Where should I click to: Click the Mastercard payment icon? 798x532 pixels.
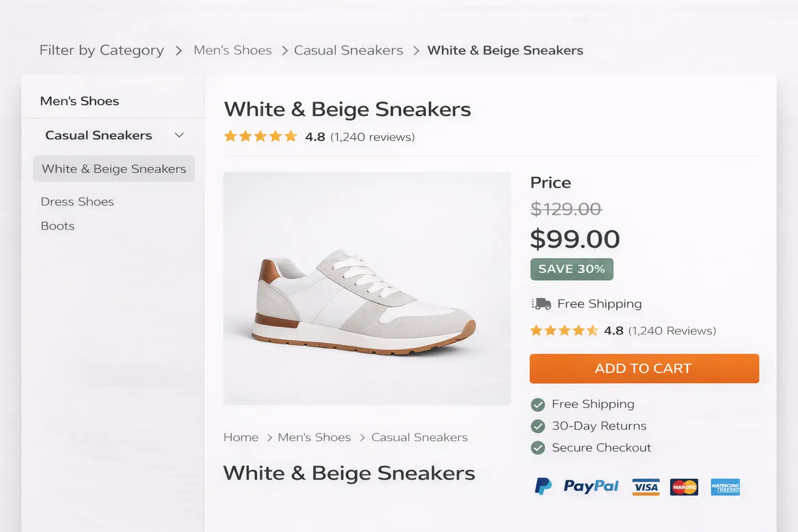(684, 487)
